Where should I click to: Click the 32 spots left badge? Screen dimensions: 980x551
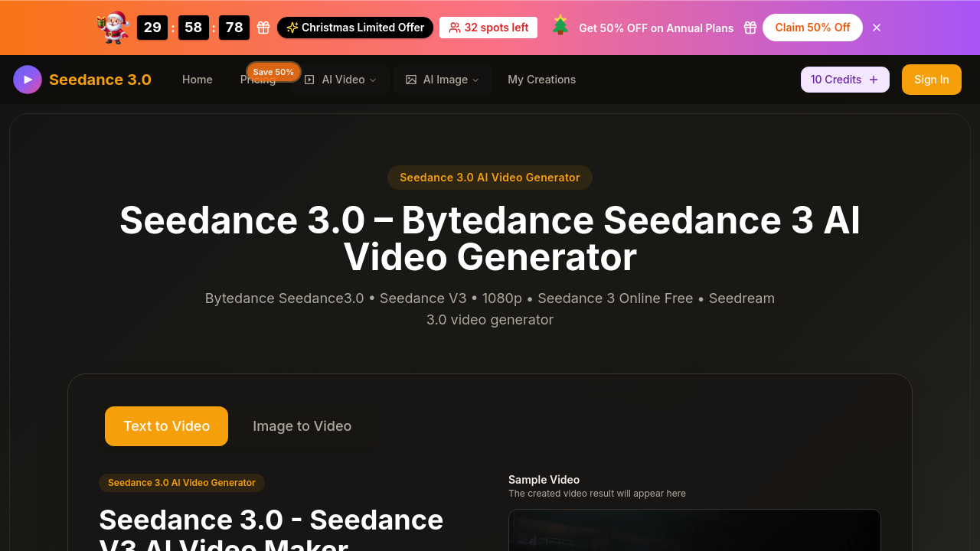click(488, 28)
